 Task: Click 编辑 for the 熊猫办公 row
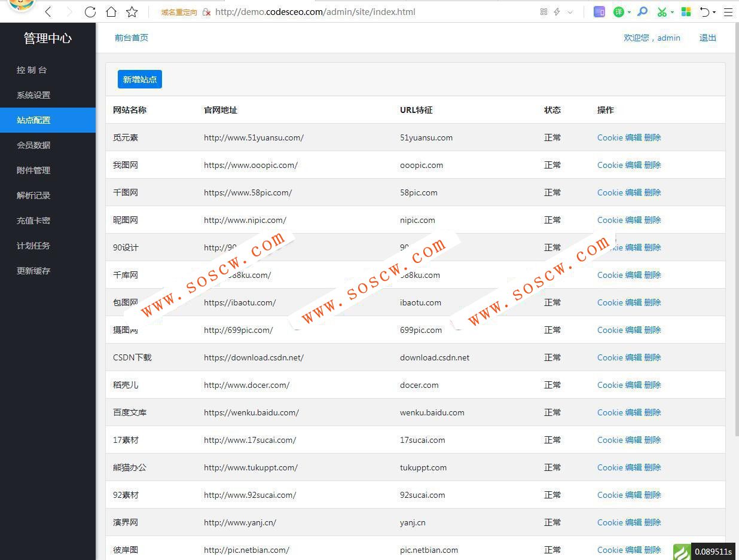[x=633, y=467]
